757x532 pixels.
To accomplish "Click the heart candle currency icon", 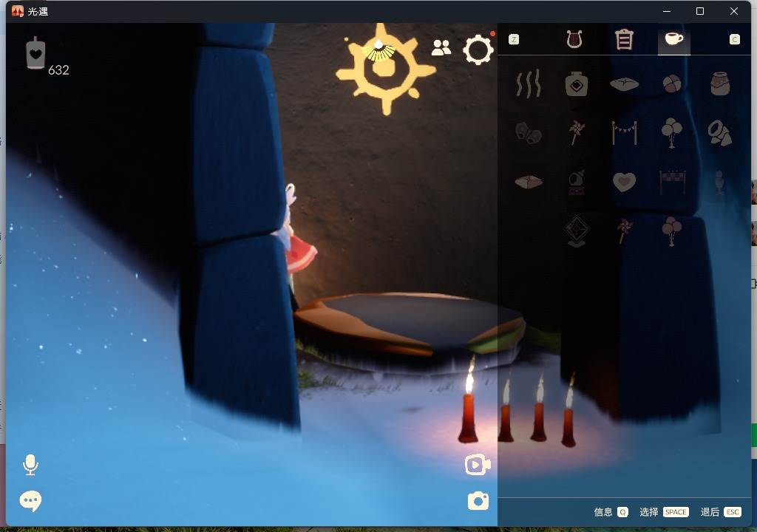I will 35,52.
